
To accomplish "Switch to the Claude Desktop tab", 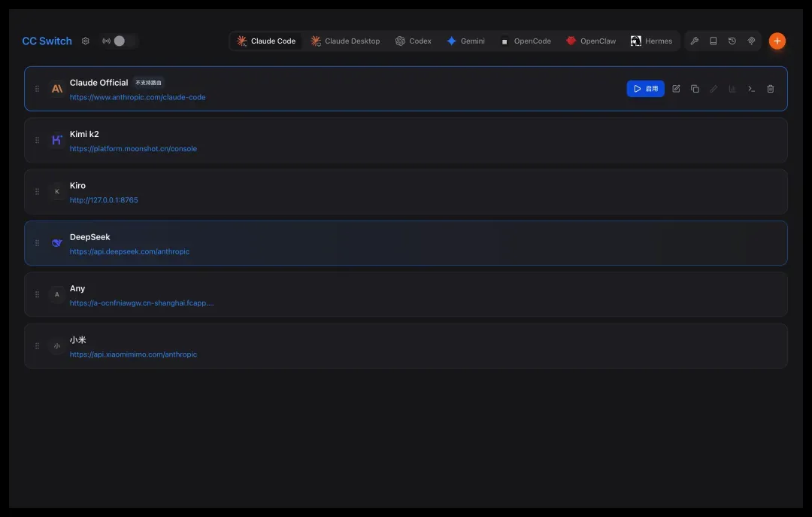I will [x=345, y=41].
